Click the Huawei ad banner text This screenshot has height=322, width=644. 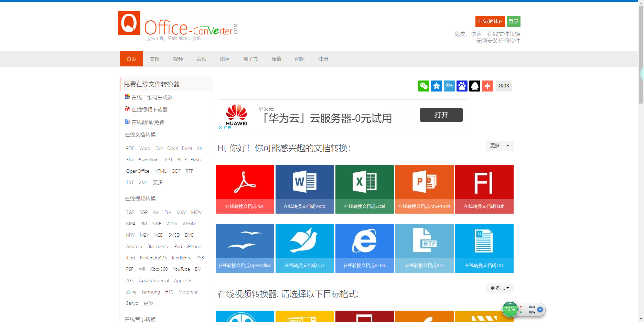coord(327,118)
